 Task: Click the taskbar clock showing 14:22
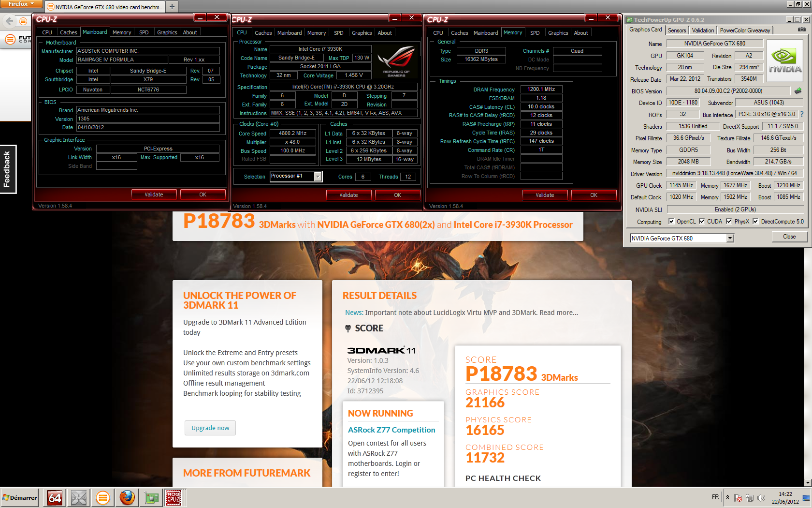pos(785,498)
